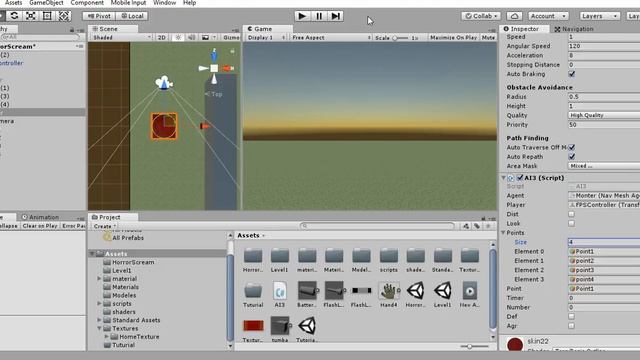Click Clear on Play console button
640x360 pixels.
tap(40, 226)
